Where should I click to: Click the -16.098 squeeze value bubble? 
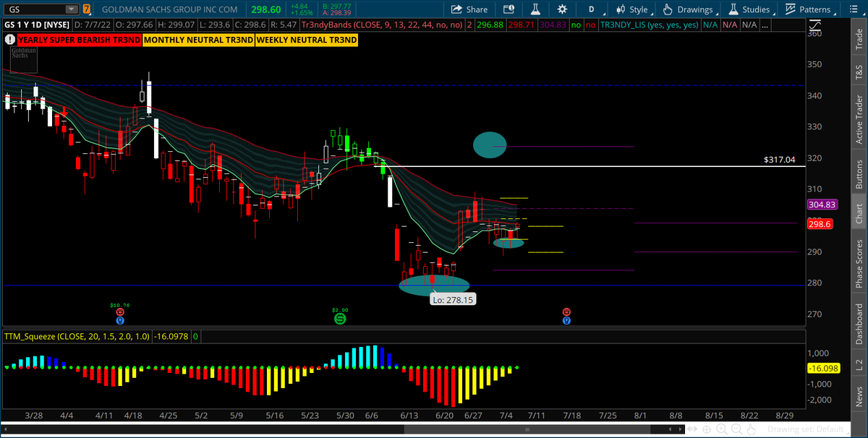pos(822,369)
